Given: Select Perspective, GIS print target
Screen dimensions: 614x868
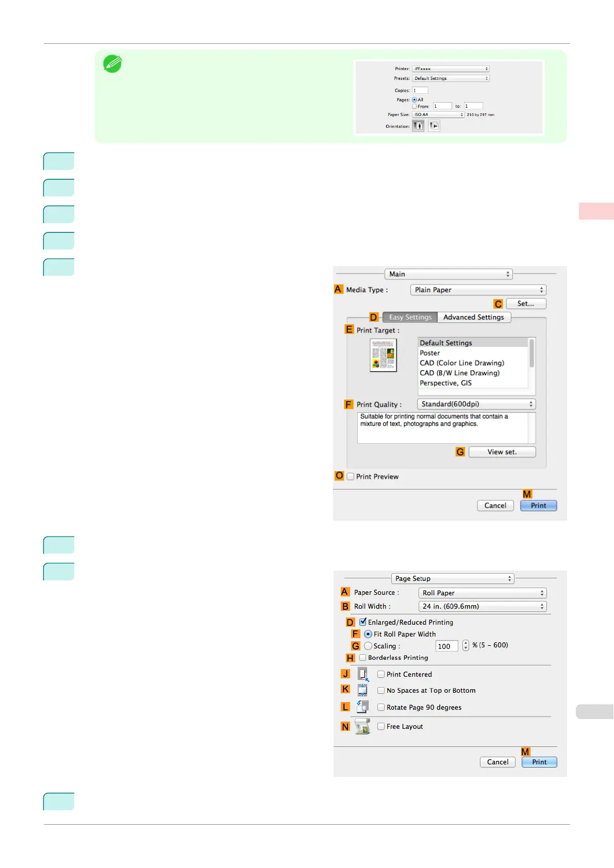Looking at the screenshot, I should (x=473, y=383).
